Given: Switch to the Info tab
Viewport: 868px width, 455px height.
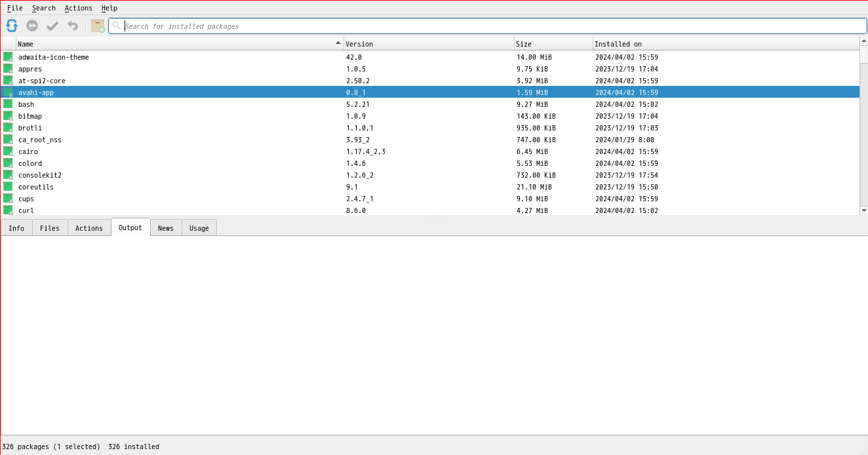Looking at the screenshot, I should (16, 228).
